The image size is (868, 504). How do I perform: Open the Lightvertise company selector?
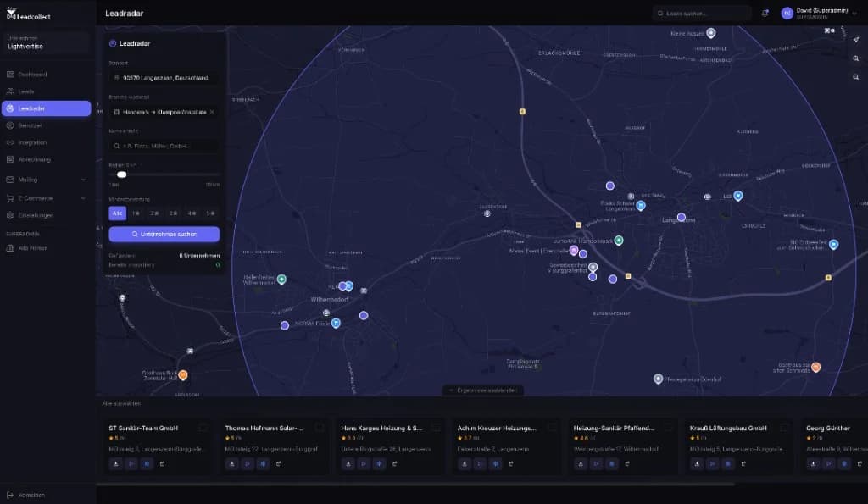(x=47, y=42)
